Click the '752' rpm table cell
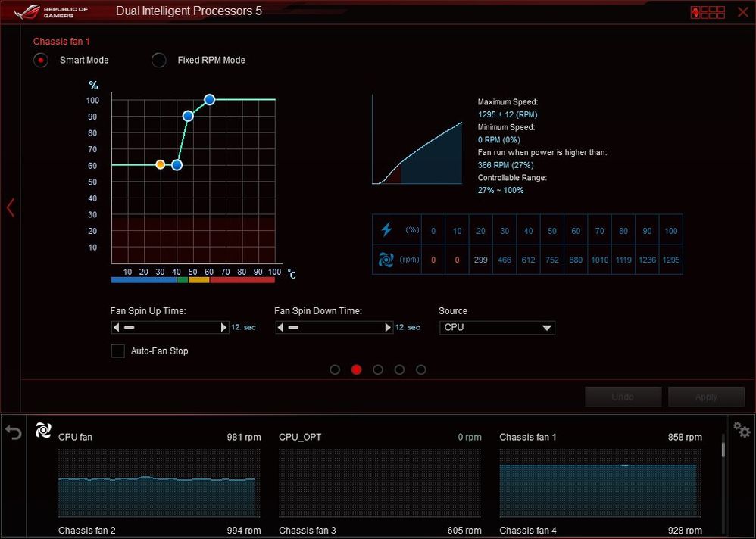The height and width of the screenshot is (539, 756). coord(552,260)
